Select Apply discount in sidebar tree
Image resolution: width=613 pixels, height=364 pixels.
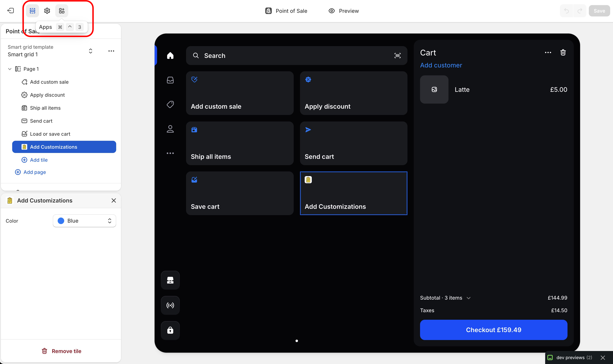pos(64,95)
